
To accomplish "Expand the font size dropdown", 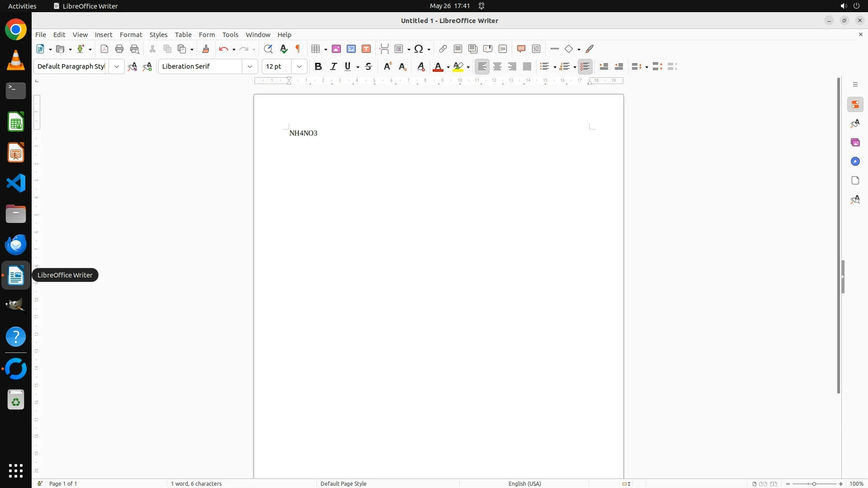I will (299, 66).
